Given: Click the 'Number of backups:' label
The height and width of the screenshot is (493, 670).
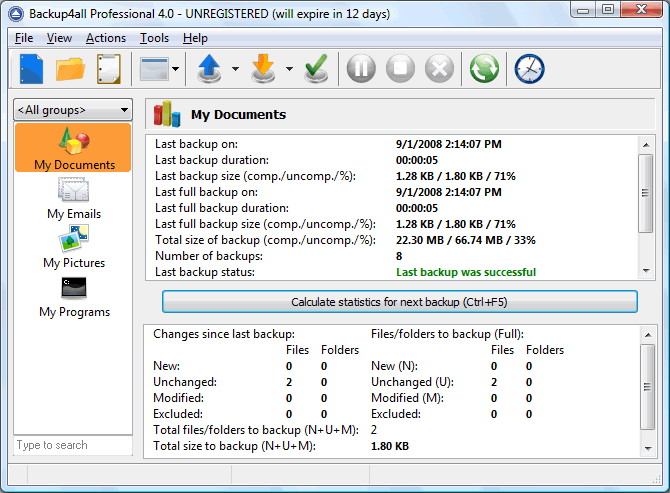Looking at the screenshot, I should pyautogui.click(x=209, y=256).
